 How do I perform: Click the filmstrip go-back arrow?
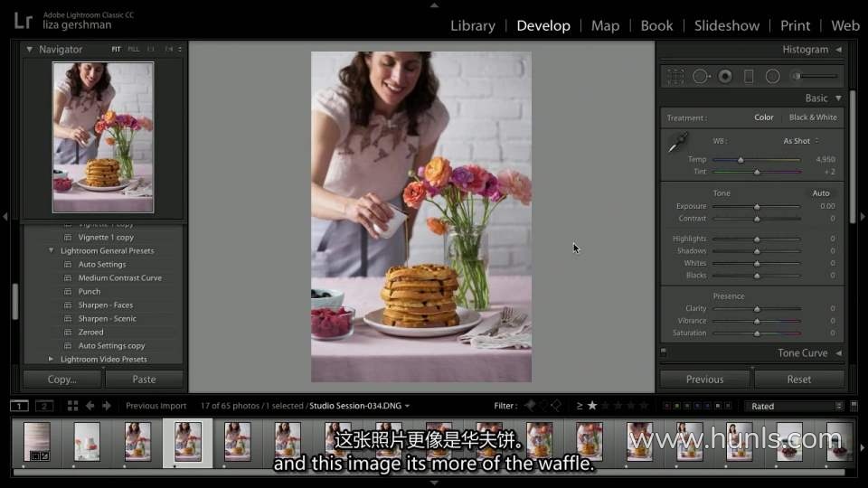click(x=90, y=406)
